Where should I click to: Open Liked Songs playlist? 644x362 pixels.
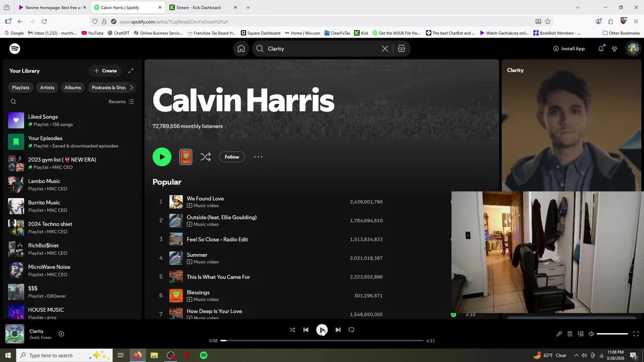72,121
